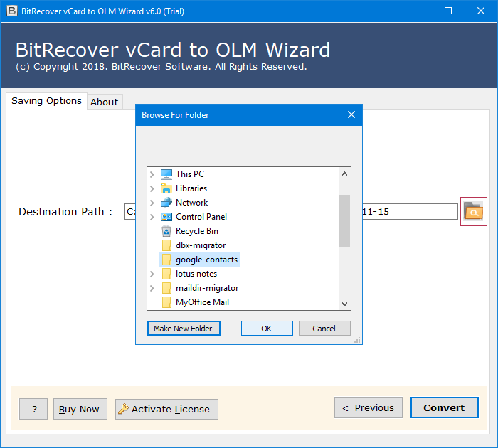The width and height of the screenshot is (498, 448).
Task: Select the "This PC" label
Action: pos(190,174)
